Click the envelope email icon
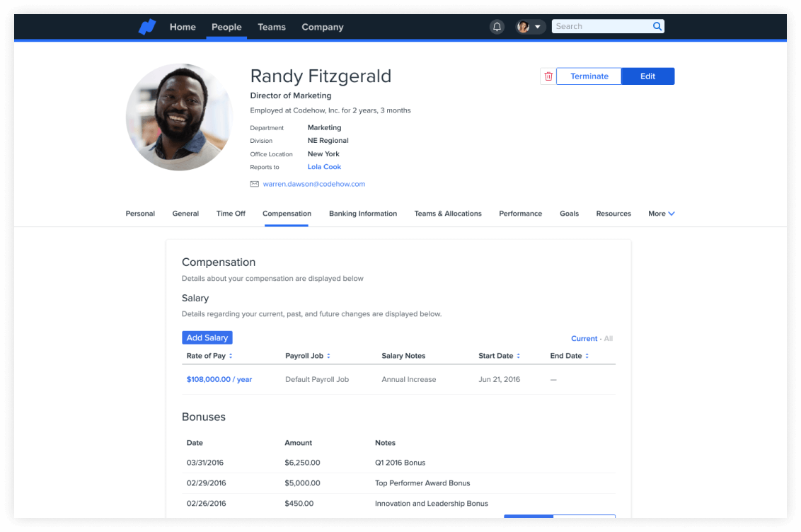801x532 pixels. [x=254, y=184]
